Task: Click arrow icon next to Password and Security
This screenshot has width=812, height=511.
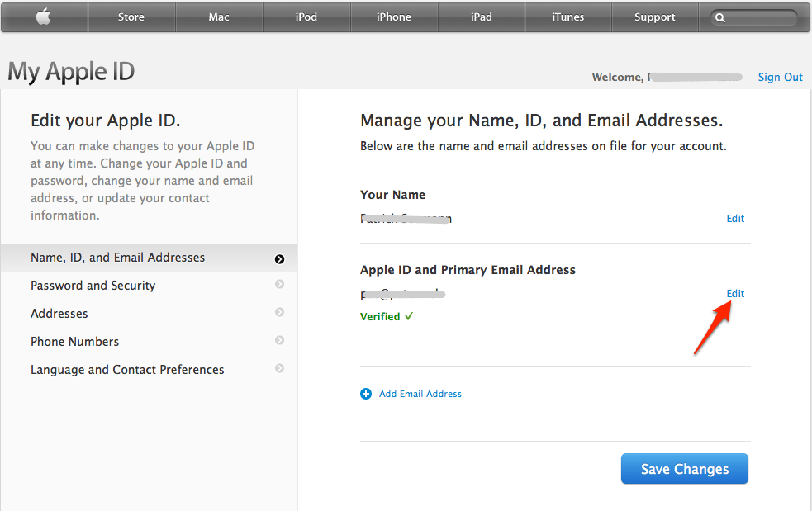Action: coord(279,285)
